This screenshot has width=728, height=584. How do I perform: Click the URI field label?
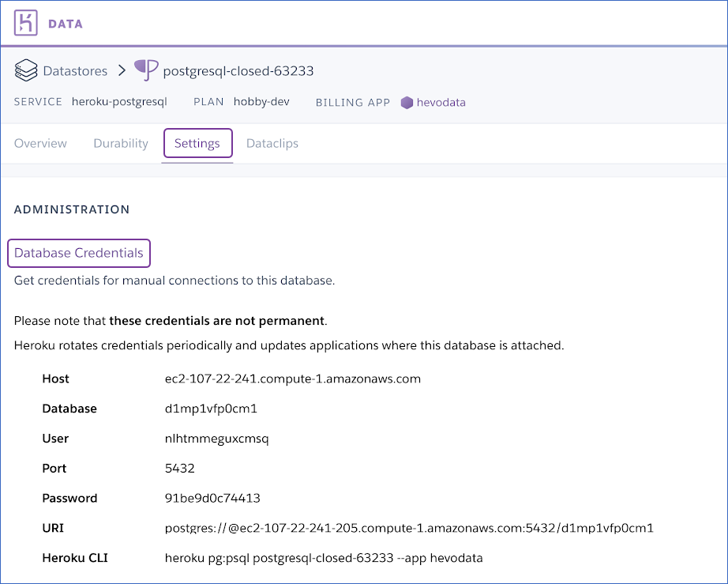tap(53, 528)
